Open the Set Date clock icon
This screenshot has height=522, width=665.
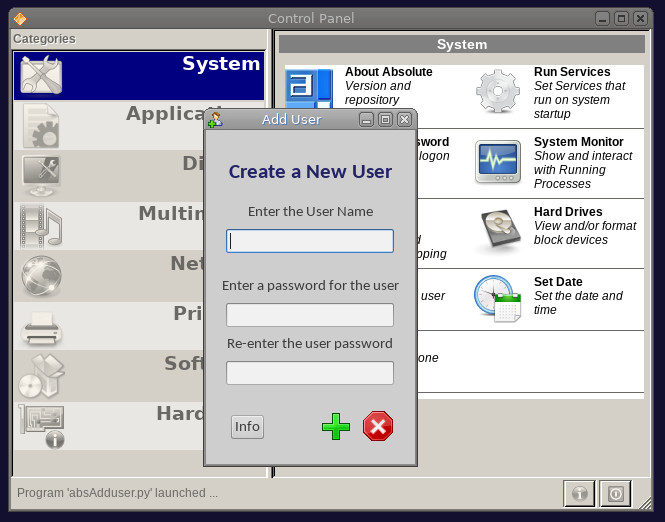pos(497,299)
